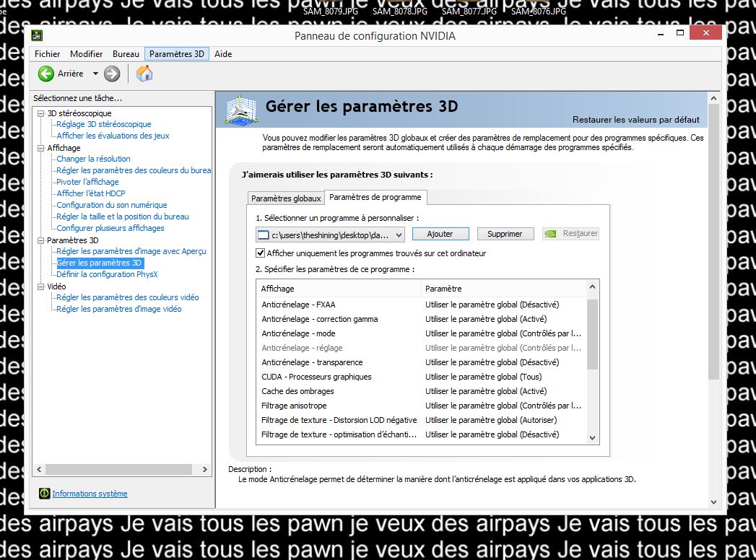Collapse the 3D stéréoscopique tree node
The width and height of the screenshot is (756, 560).
click(41, 114)
